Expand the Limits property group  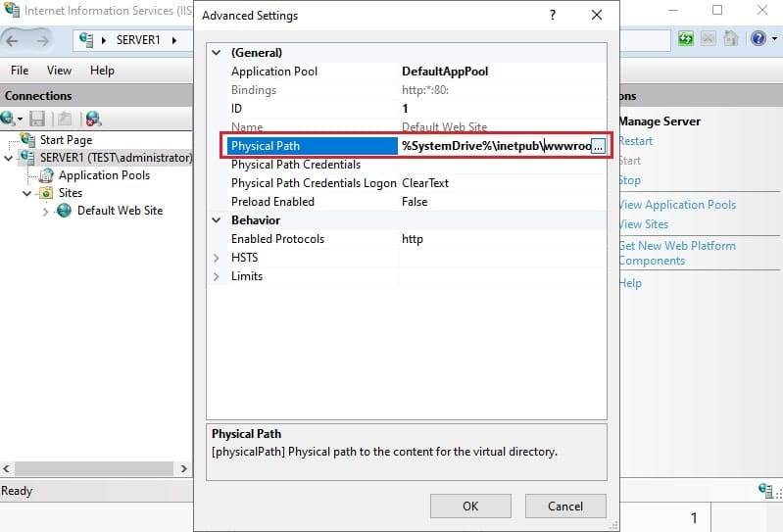pos(217,276)
